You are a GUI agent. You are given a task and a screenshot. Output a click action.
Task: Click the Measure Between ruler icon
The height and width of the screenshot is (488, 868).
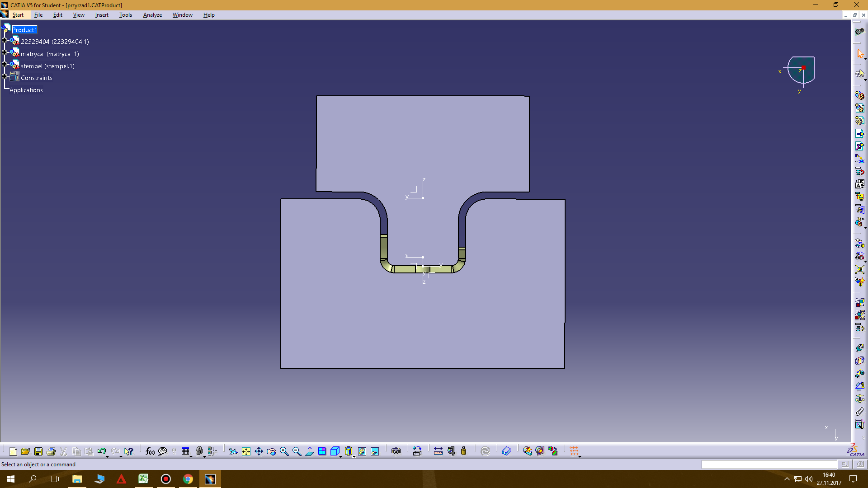click(438, 451)
